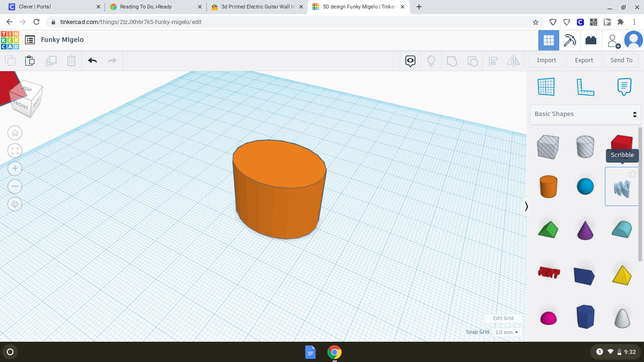Click the Ungroup shapes icon
The width and height of the screenshot is (644, 362).
click(x=472, y=61)
